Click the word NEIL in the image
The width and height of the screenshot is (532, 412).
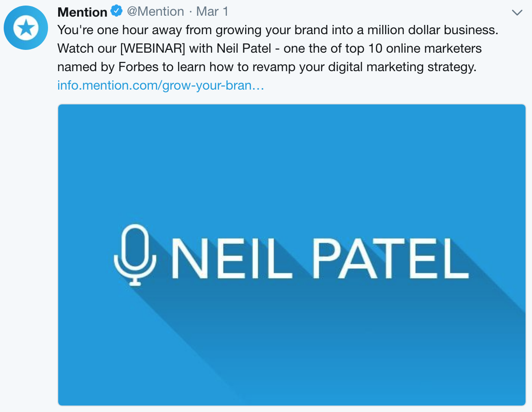click(x=232, y=258)
